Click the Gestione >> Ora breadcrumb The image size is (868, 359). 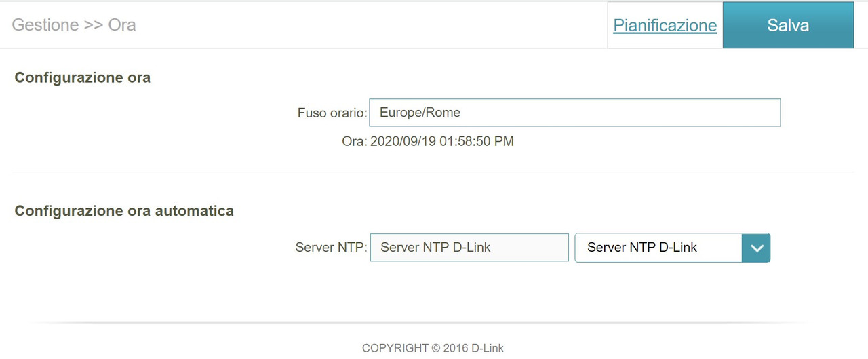point(74,25)
